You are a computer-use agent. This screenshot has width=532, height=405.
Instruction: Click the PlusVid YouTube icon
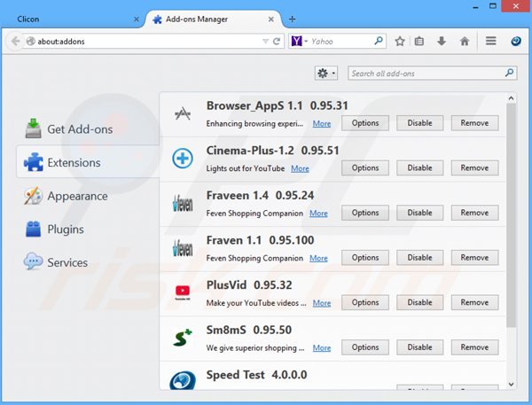coord(183,292)
